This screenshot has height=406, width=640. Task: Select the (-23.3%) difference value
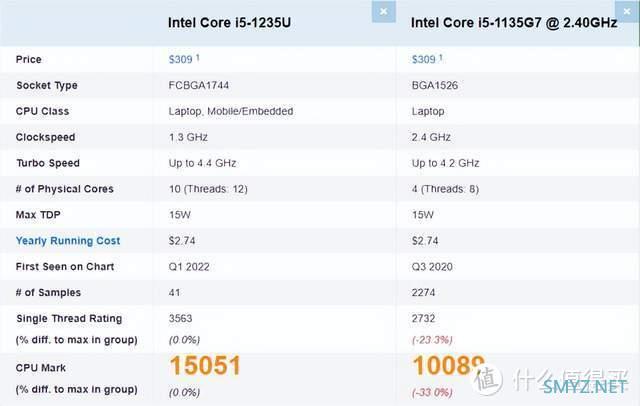(432, 339)
